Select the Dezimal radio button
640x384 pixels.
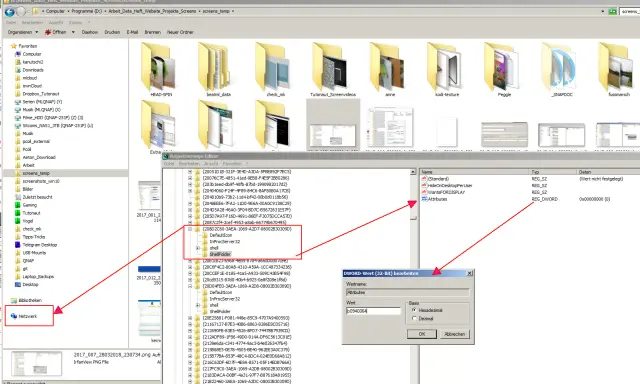[414, 318]
